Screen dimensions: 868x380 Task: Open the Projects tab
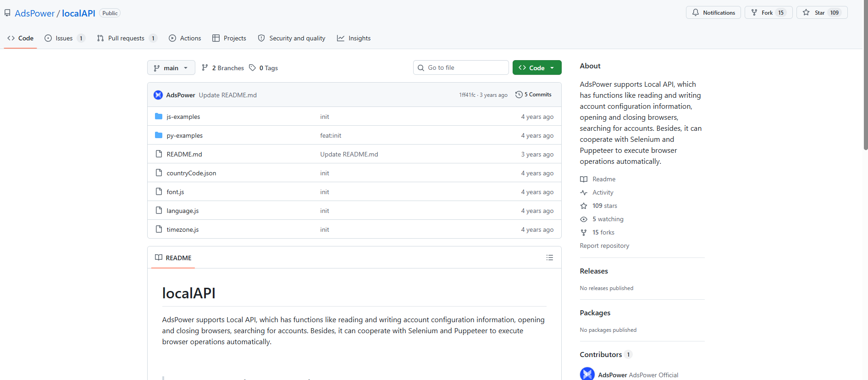tap(229, 38)
